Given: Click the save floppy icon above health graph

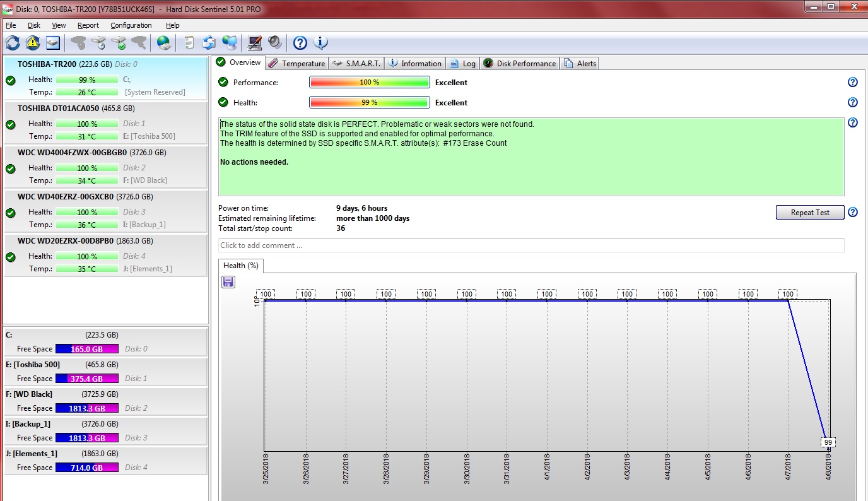Looking at the screenshot, I should tap(228, 281).
